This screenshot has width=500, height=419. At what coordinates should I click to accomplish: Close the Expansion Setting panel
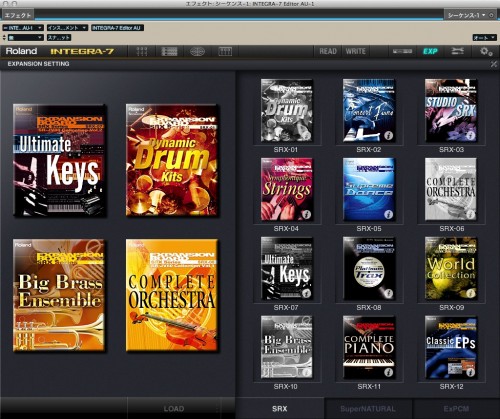point(494,64)
